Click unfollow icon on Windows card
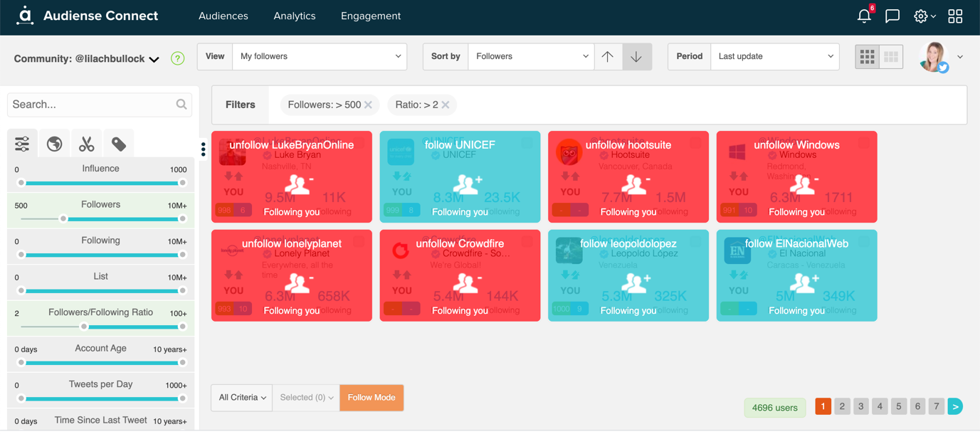The width and height of the screenshot is (980, 434). [x=804, y=184]
